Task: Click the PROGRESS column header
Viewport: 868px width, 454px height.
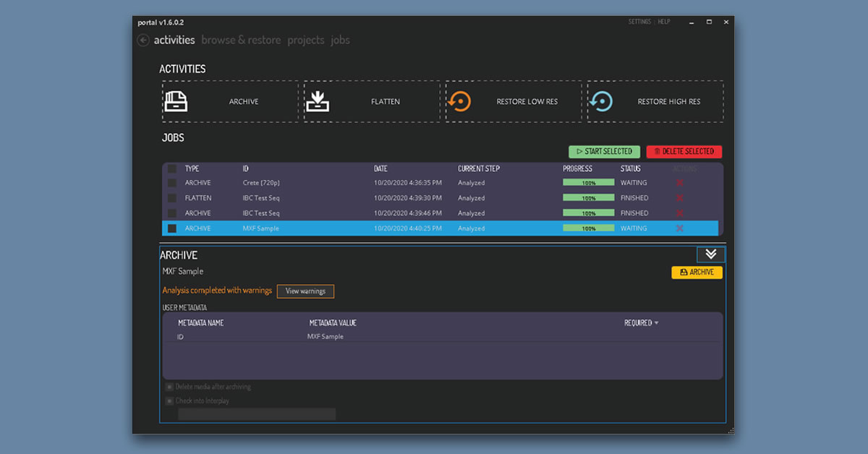Action: [x=577, y=168]
